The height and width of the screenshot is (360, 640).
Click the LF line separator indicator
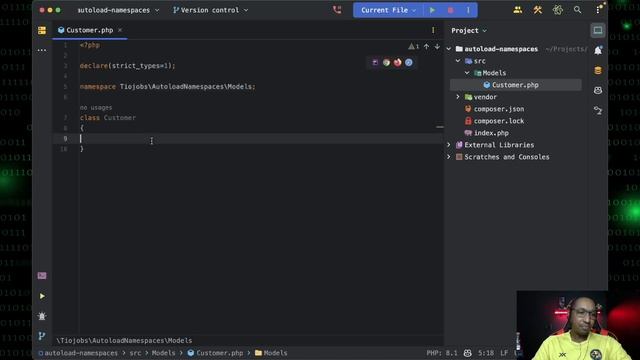tap(504, 353)
